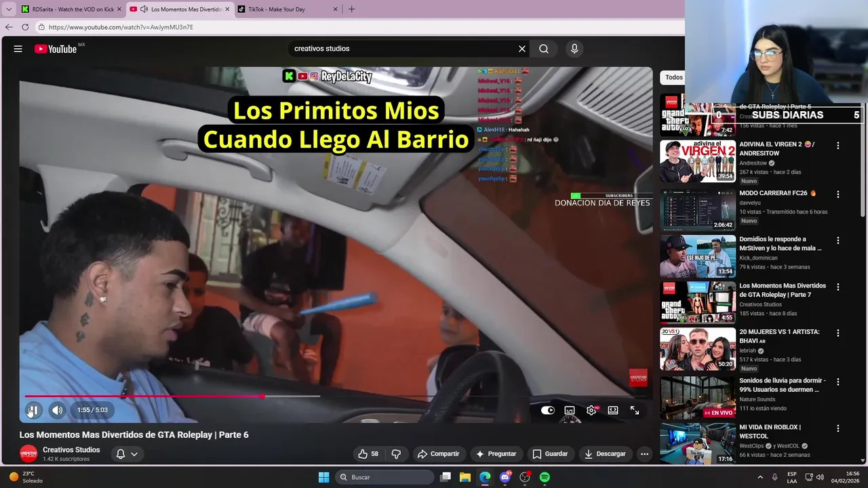The width and height of the screenshot is (868, 488).
Task: Open 20 MUJERES VS 1 ARTISTA thumbnail
Action: [698, 349]
